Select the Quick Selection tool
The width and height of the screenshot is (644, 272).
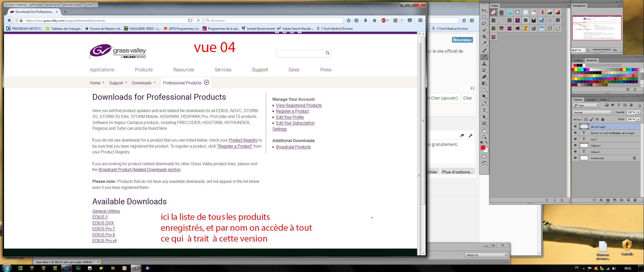point(484,30)
